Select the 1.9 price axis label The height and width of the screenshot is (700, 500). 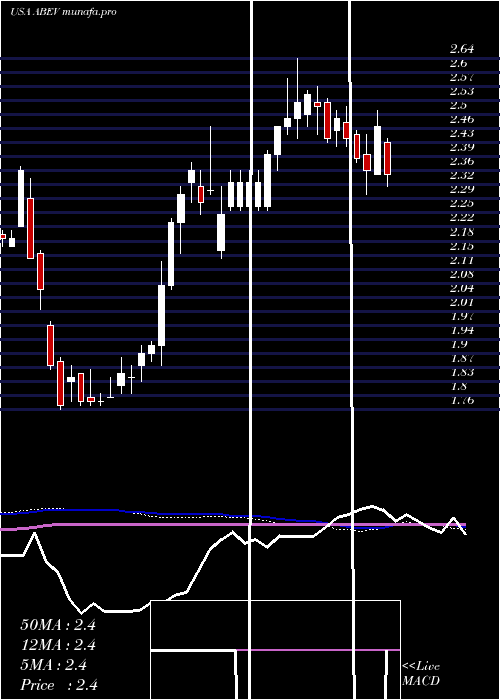coord(458,344)
